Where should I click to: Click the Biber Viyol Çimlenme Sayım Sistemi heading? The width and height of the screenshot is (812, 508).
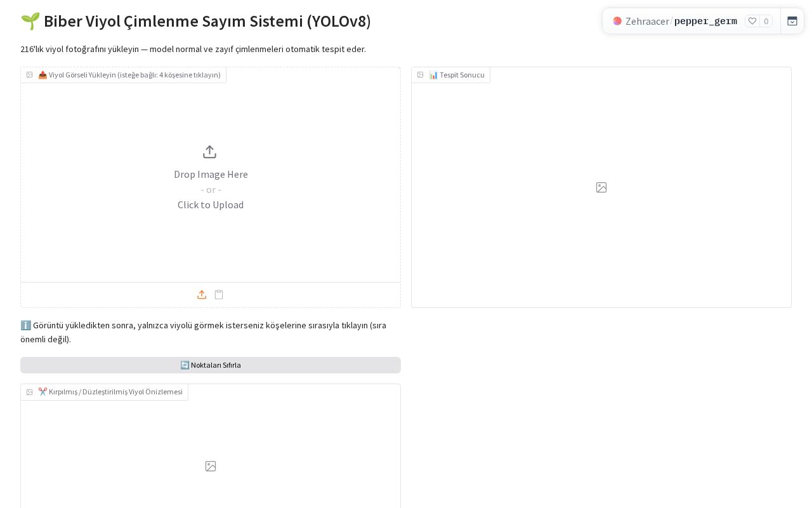click(195, 21)
